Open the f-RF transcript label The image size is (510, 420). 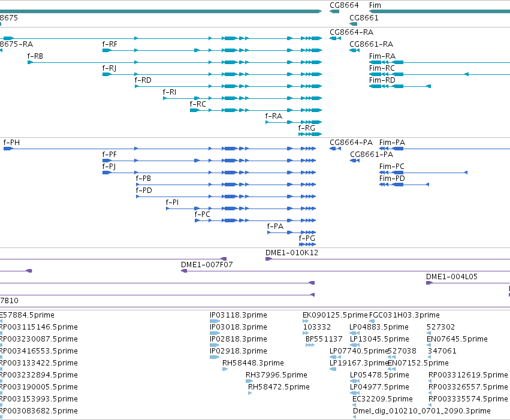pos(109,44)
